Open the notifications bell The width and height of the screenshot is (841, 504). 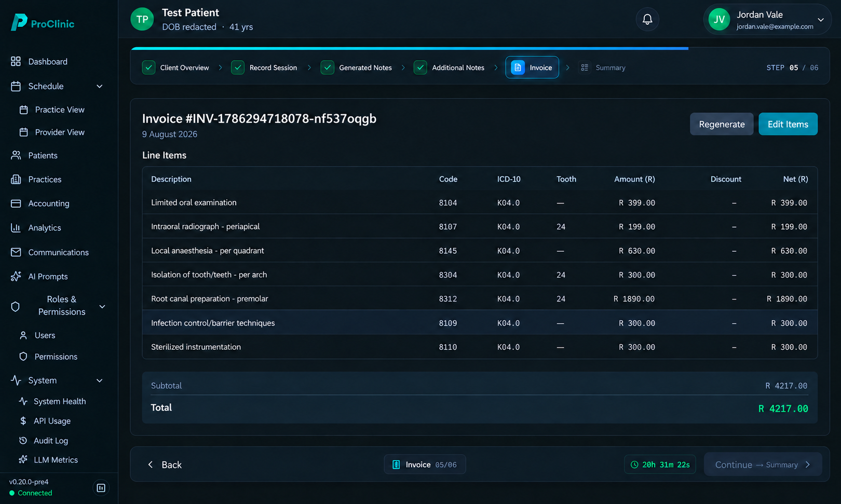coord(647,19)
